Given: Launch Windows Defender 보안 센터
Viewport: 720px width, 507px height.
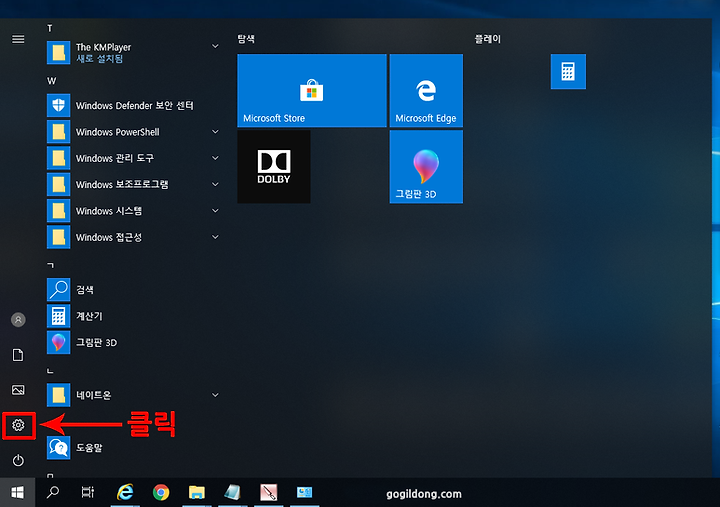Looking at the screenshot, I should (134, 106).
